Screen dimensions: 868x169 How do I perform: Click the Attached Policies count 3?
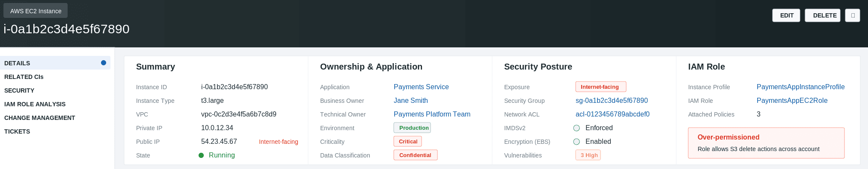(x=758, y=114)
